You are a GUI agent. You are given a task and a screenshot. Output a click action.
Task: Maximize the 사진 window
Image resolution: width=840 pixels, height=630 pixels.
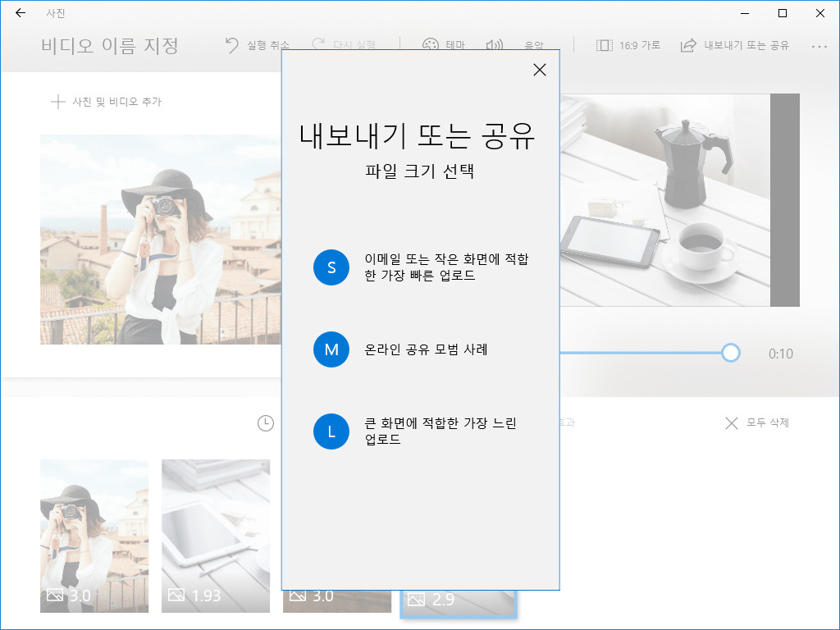(x=783, y=13)
